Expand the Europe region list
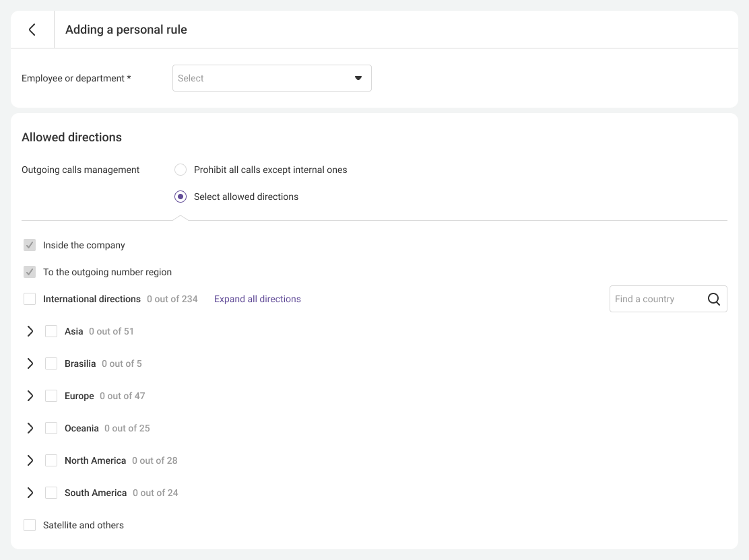 pyautogui.click(x=30, y=396)
